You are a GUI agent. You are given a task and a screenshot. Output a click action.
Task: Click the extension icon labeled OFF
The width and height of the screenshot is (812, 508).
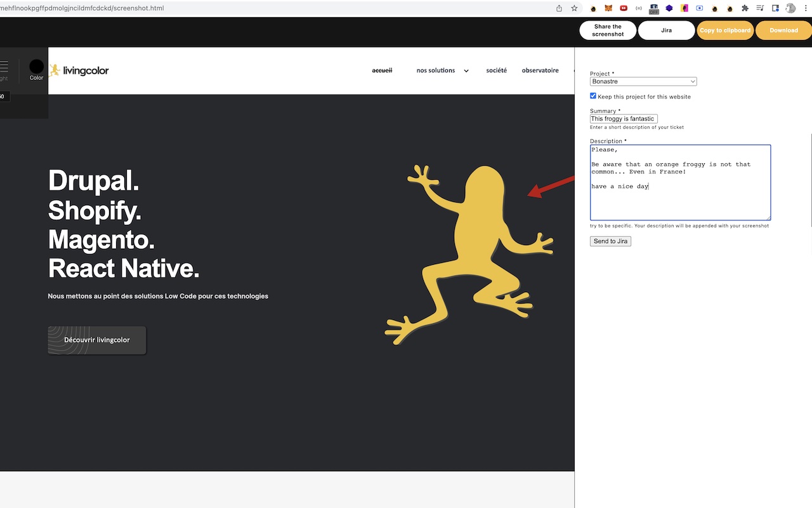[654, 9]
